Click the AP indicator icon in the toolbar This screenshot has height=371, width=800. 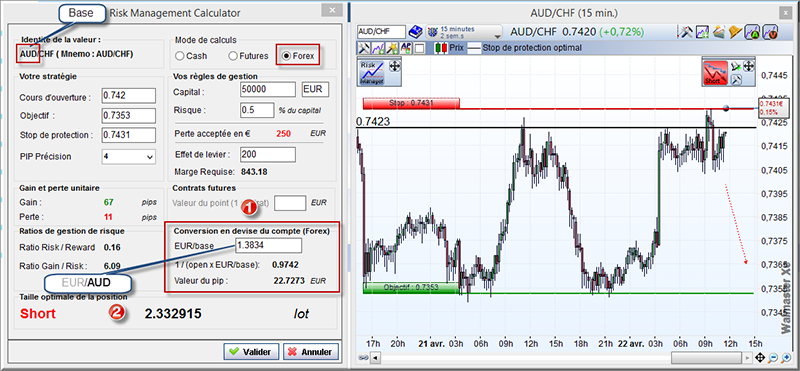coord(406,48)
